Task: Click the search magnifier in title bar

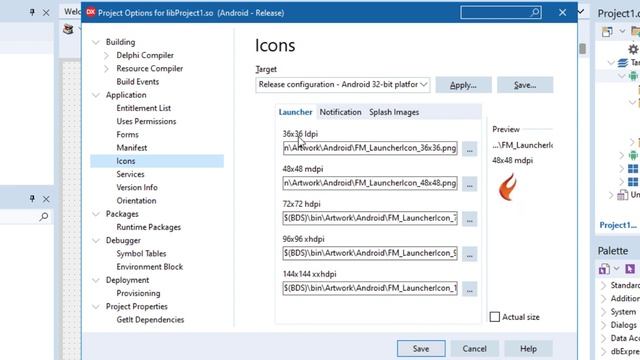Action: pos(535,13)
